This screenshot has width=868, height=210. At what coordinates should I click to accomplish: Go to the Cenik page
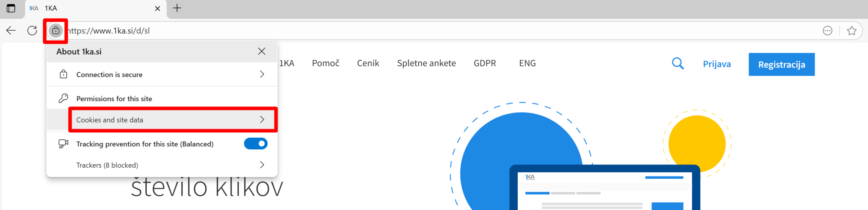pyautogui.click(x=368, y=63)
